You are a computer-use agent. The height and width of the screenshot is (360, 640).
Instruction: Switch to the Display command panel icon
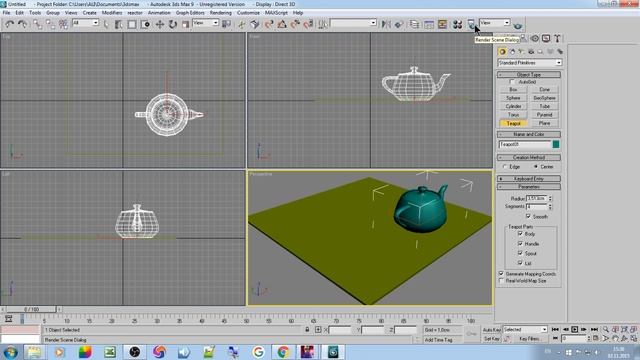(546, 38)
